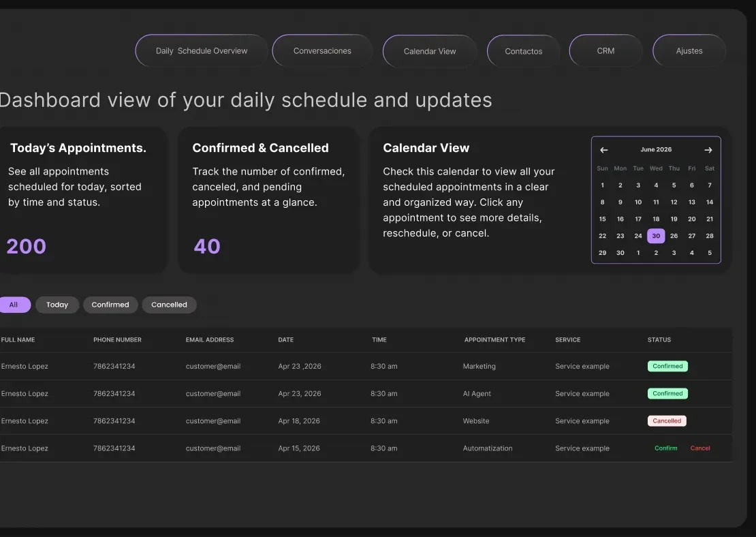Click the Today's Appointments card title

click(x=78, y=148)
